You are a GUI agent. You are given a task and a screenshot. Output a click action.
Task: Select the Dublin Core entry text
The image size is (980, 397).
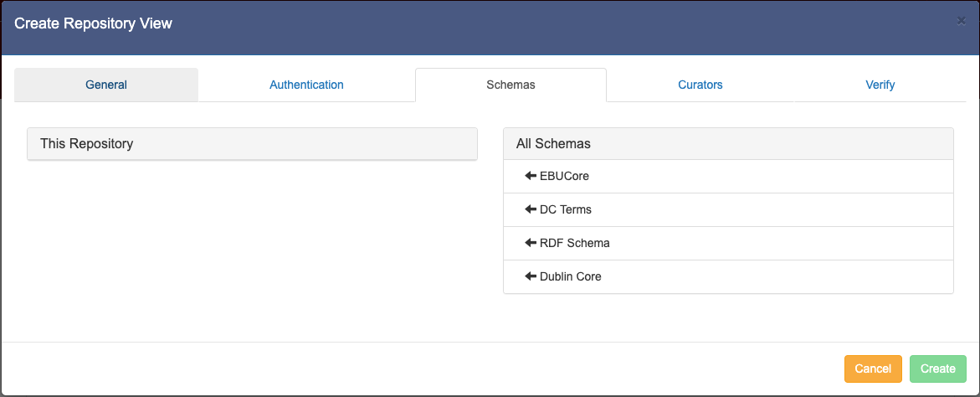571,276
